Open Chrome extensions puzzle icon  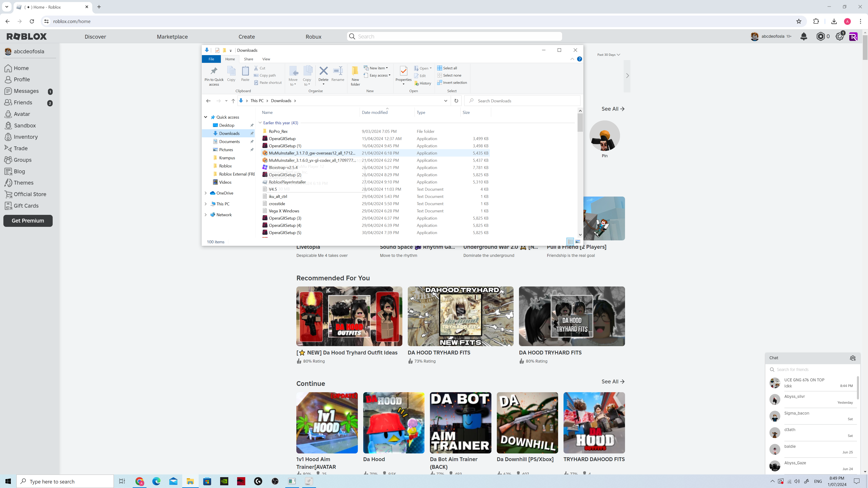(x=816, y=21)
